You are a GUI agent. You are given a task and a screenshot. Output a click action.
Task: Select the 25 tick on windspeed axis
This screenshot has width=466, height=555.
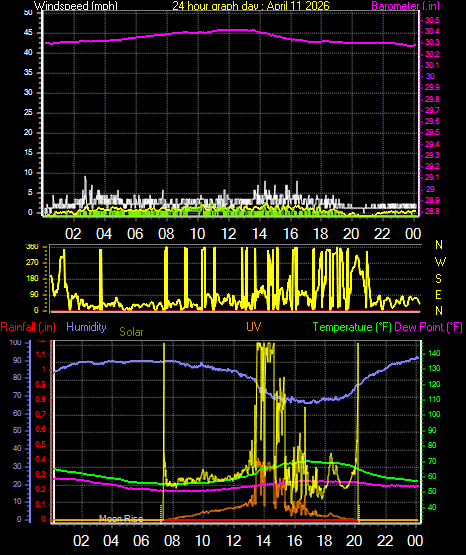pyautogui.click(x=28, y=113)
